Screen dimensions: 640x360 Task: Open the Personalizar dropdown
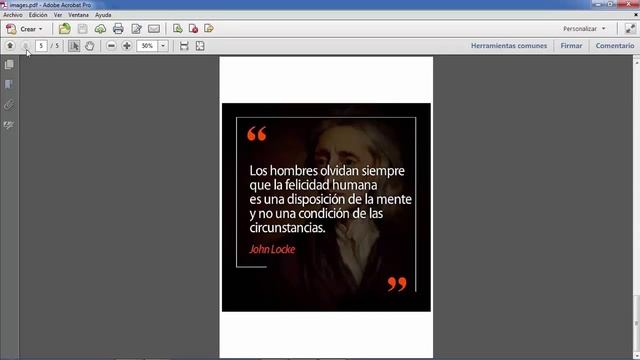[x=584, y=29]
